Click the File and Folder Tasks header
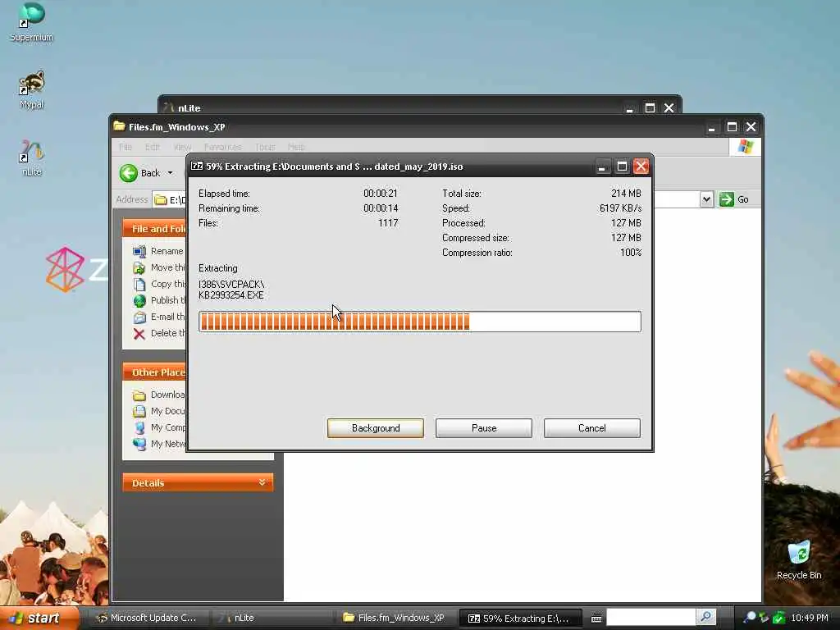The height and width of the screenshot is (630, 840). (x=154, y=229)
